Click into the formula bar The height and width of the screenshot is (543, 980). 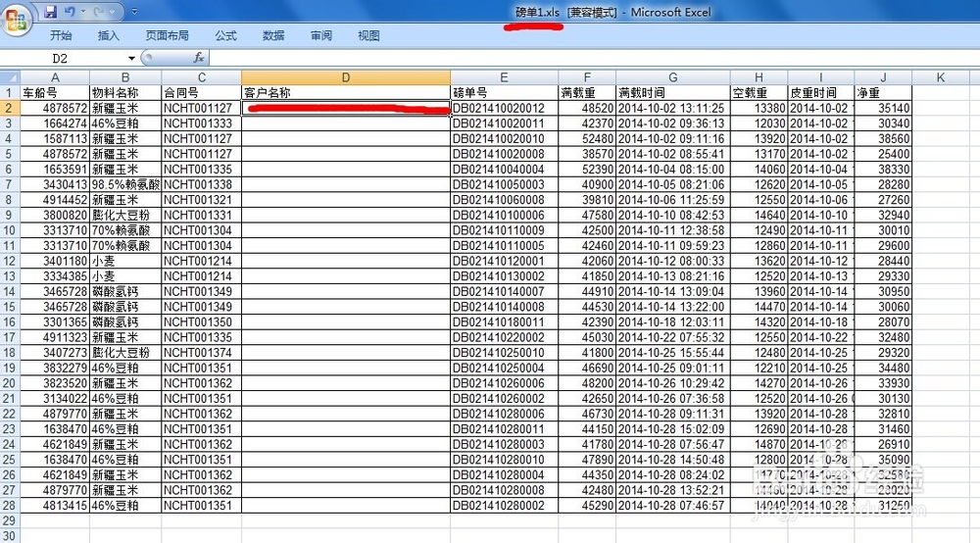594,58
